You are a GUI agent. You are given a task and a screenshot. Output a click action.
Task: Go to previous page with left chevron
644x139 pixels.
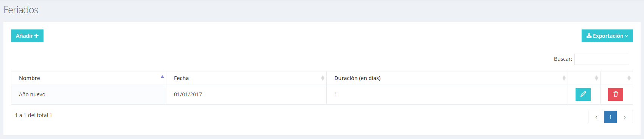596,117
